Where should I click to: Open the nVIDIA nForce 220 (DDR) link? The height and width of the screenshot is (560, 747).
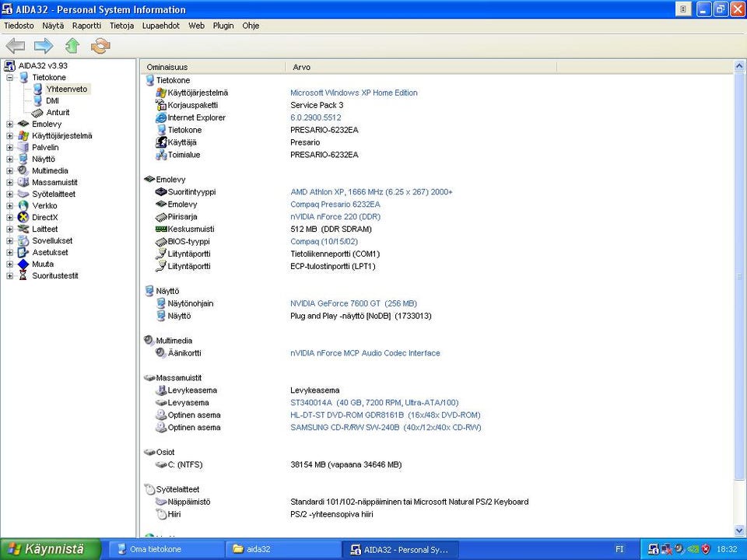[335, 217]
